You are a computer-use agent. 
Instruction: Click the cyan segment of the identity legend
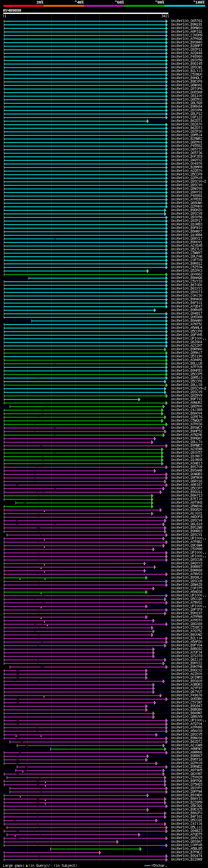coord(184,6)
